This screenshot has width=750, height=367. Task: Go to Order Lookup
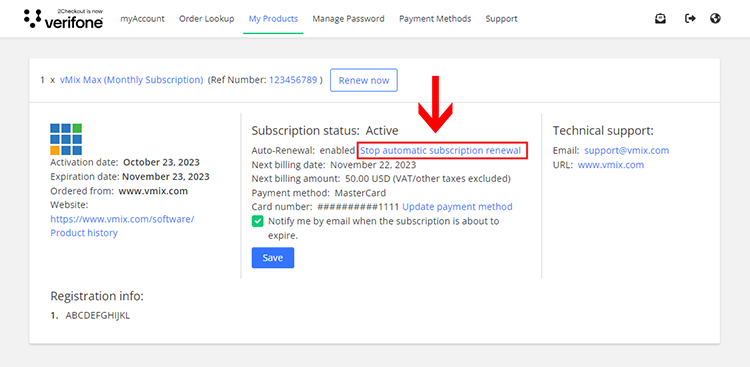[x=207, y=19]
